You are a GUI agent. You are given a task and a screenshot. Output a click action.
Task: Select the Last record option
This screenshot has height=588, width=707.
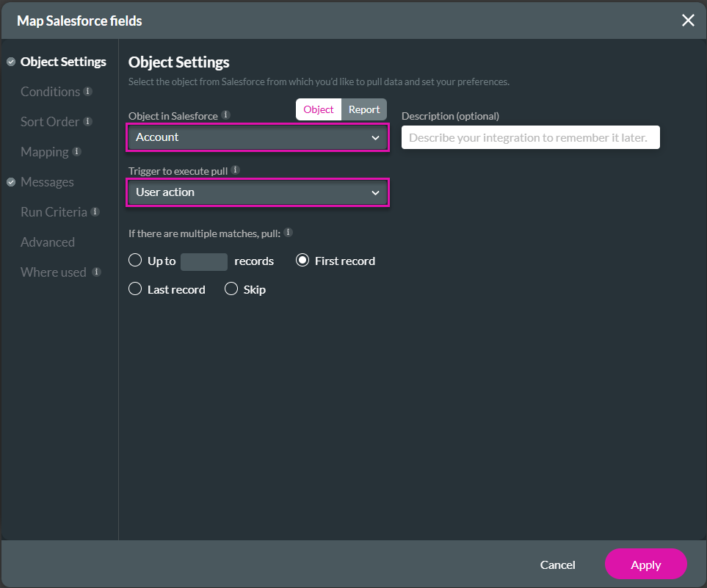coord(135,288)
